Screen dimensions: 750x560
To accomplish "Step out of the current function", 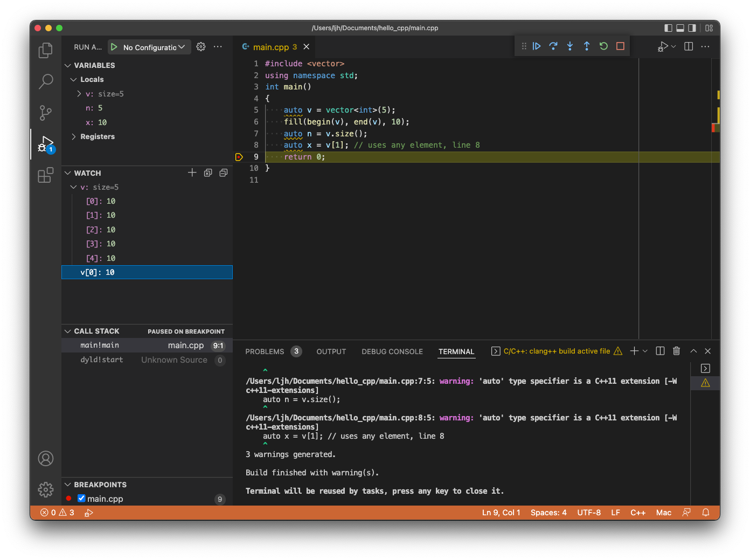I will (x=587, y=46).
